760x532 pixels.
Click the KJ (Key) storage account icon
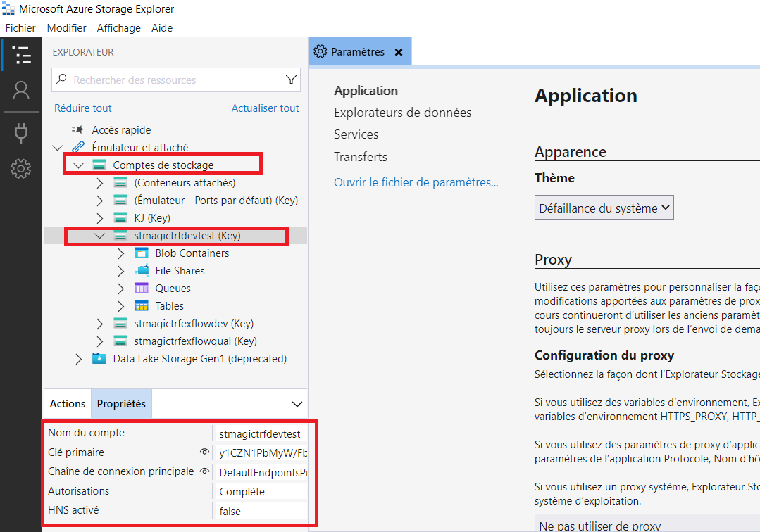click(x=120, y=218)
